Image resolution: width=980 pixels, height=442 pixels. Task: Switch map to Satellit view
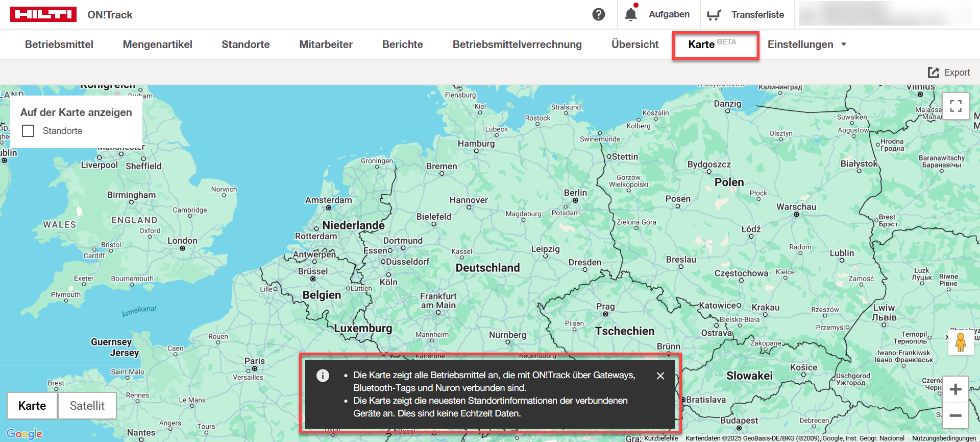coord(87,406)
